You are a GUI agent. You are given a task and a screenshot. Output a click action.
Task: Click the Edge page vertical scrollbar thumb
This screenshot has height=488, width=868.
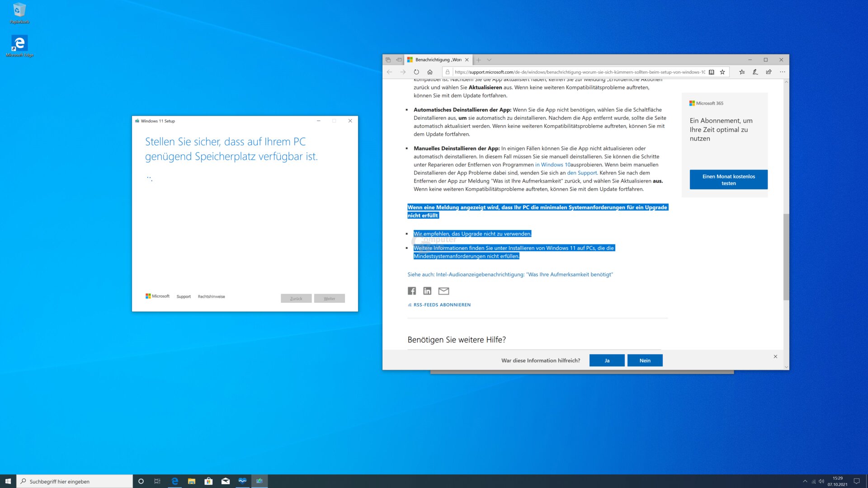(x=786, y=257)
